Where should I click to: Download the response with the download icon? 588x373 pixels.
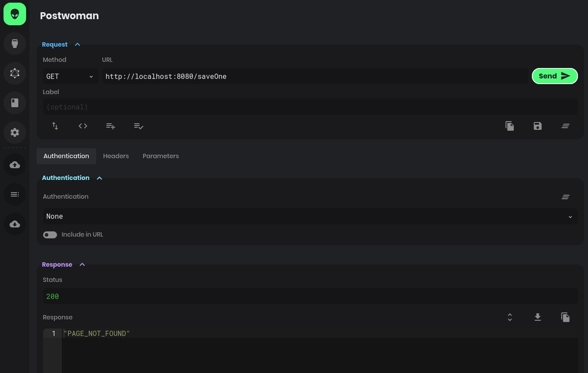tap(537, 317)
